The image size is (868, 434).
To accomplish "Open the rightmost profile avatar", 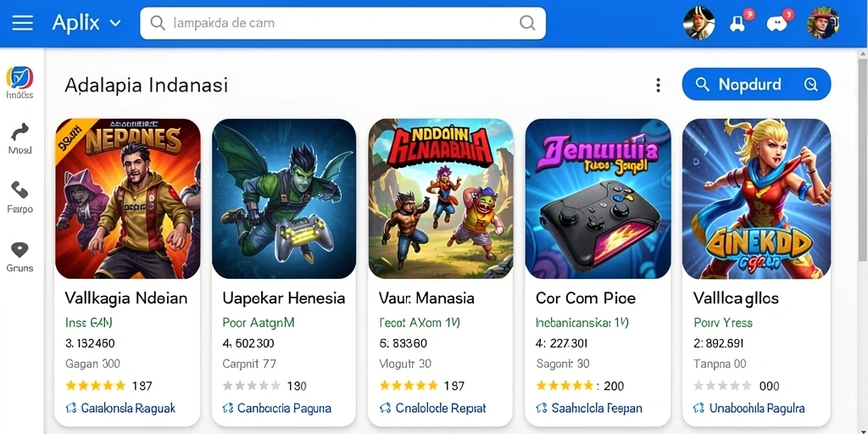I will click(823, 23).
